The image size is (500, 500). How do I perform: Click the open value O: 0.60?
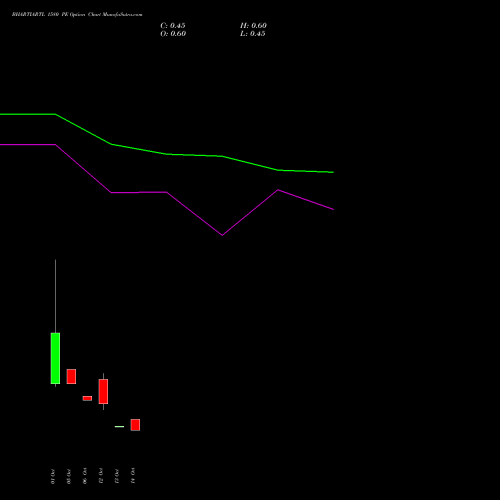(x=173, y=34)
